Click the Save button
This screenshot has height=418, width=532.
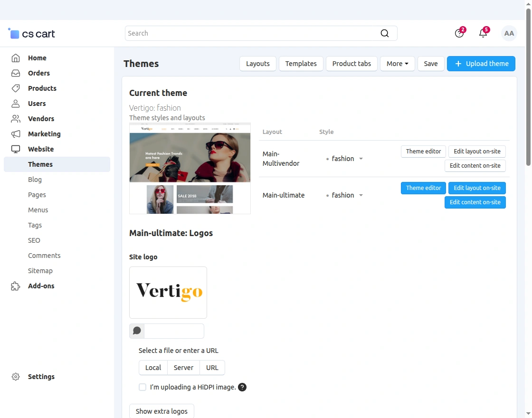coord(430,64)
